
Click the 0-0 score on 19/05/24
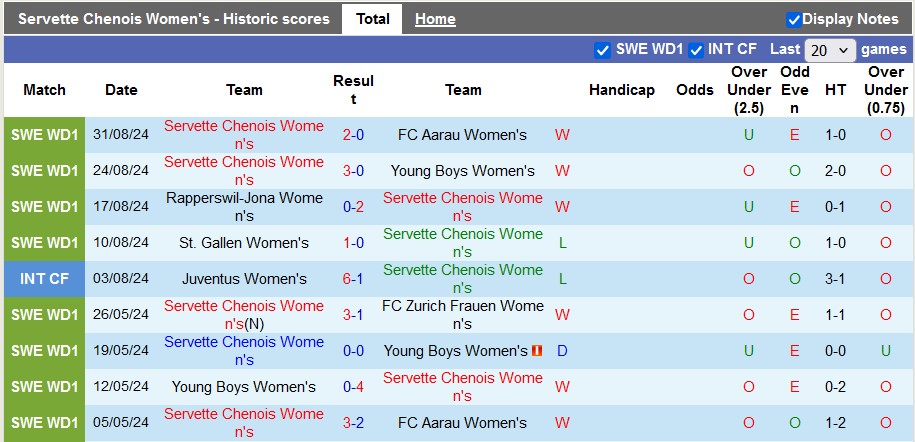pyautogui.click(x=353, y=351)
